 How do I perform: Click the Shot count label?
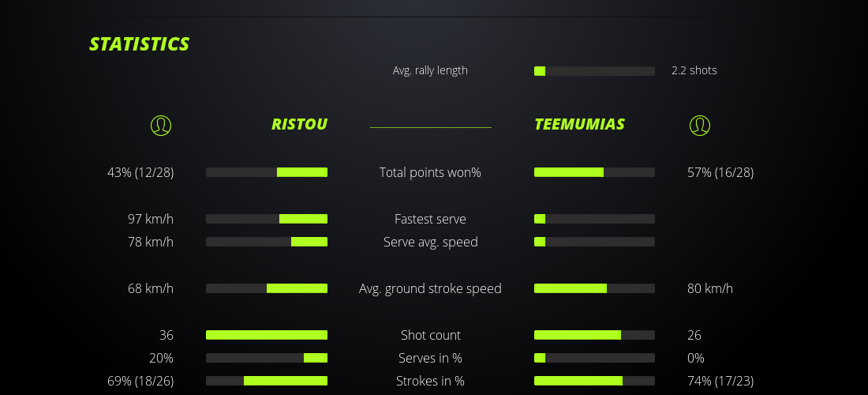coord(430,335)
